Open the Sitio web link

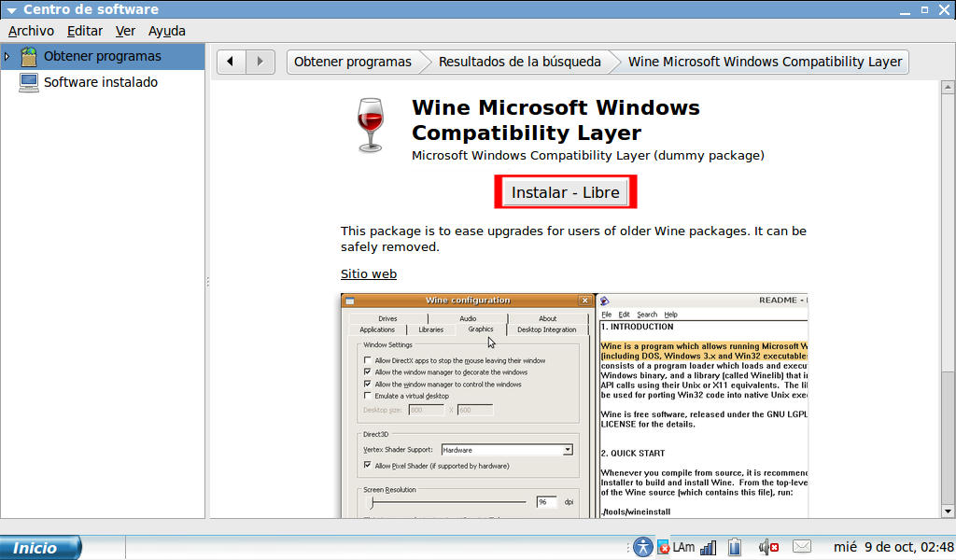click(x=368, y=274)
